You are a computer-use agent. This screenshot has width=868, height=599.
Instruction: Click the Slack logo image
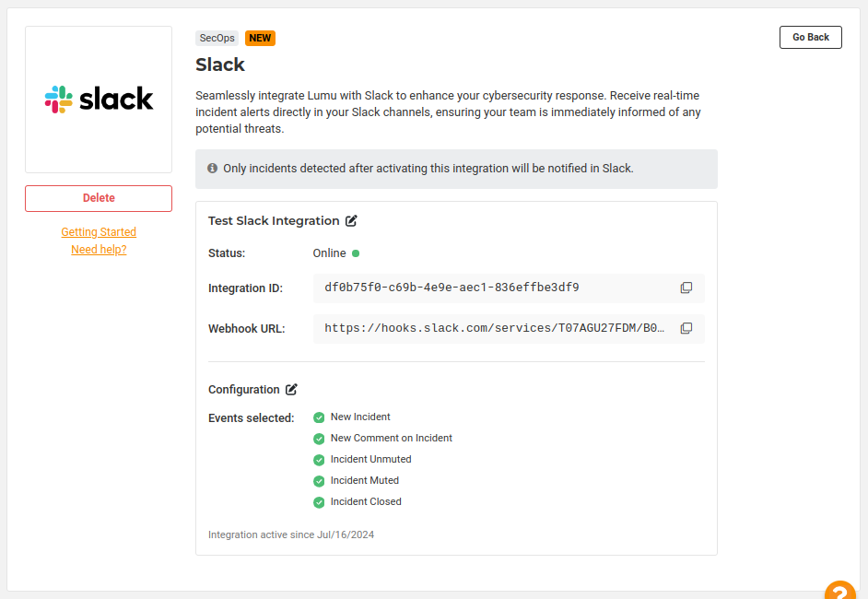(99, 100)
